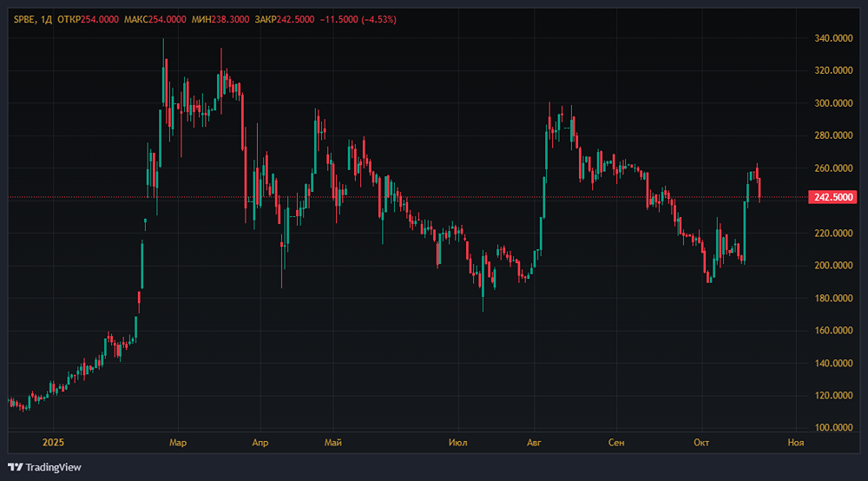
Task: Click the TradingView logo
Action: point(44,467)
